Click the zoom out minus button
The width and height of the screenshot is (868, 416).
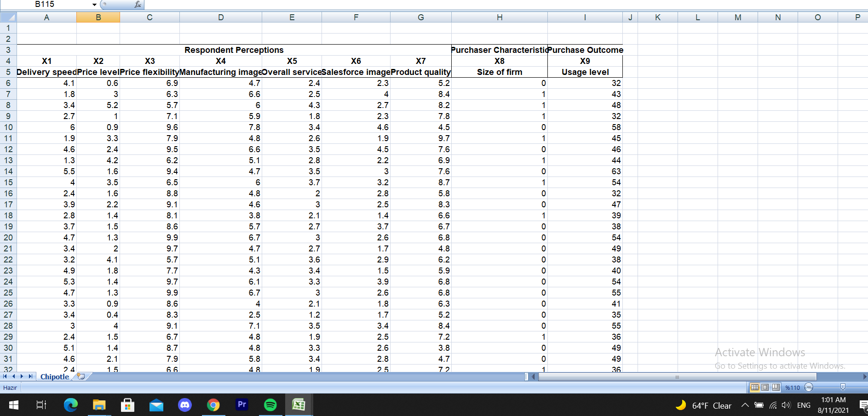809,388
